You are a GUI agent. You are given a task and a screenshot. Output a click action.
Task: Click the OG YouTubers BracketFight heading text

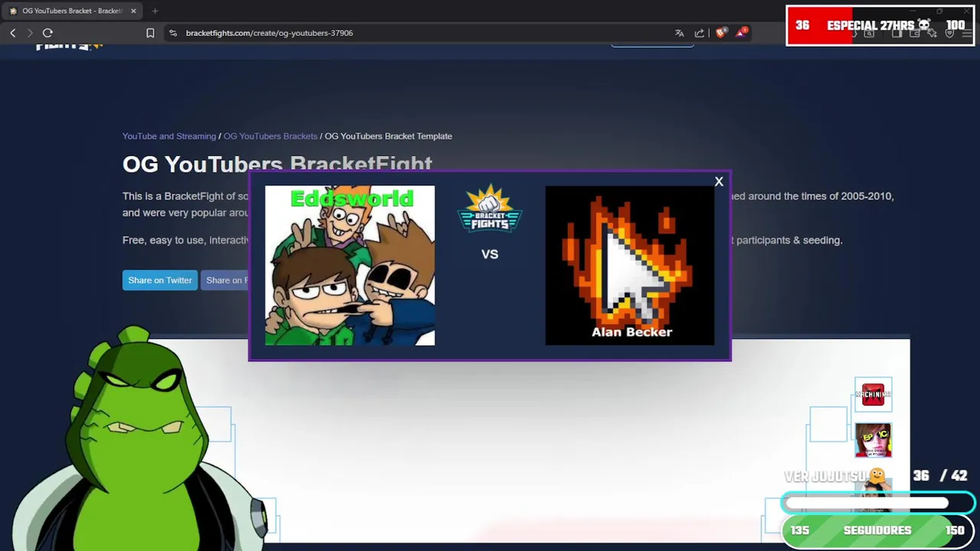pos(277,163)
